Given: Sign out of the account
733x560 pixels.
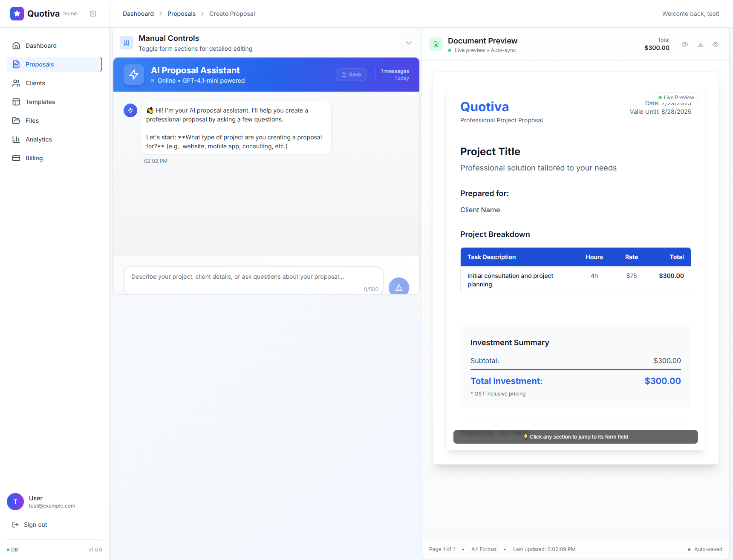Looking at the screenshot, I should point(35,525).
